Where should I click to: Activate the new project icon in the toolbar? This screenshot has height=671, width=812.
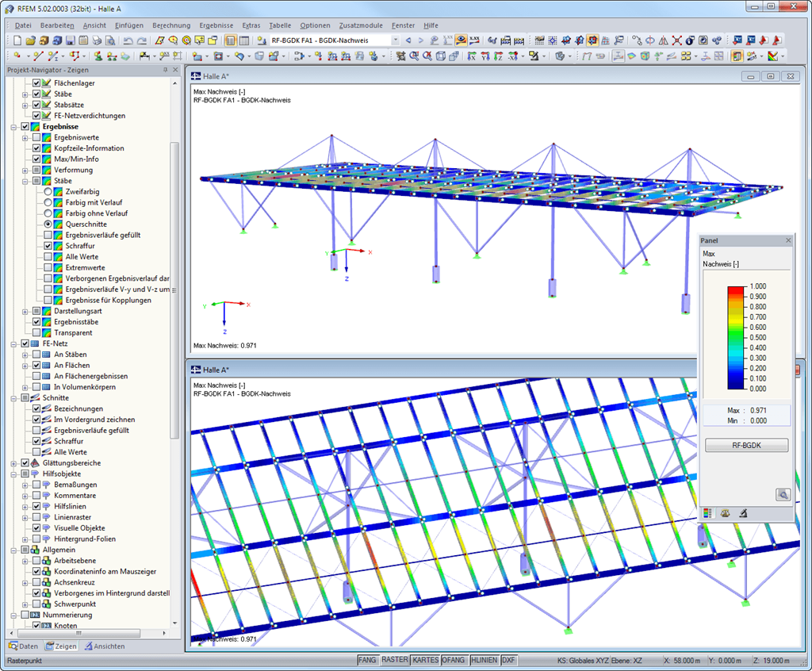tap(17, 40)
